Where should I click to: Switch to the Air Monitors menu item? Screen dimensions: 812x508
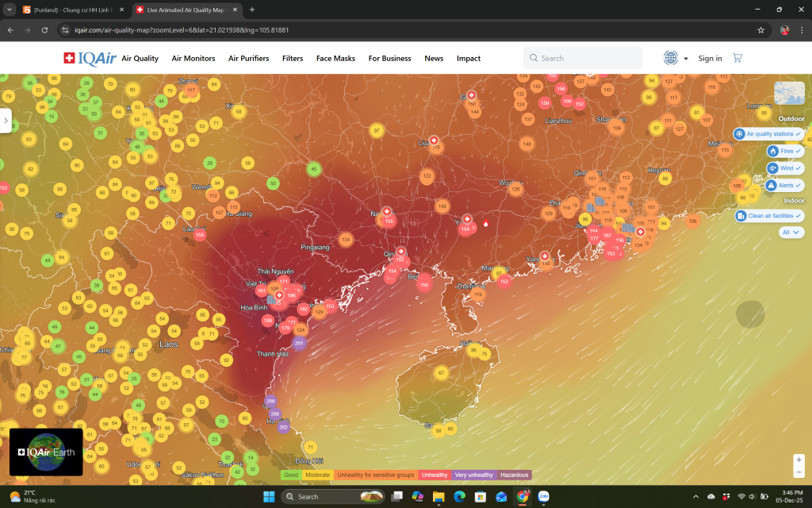193,58
